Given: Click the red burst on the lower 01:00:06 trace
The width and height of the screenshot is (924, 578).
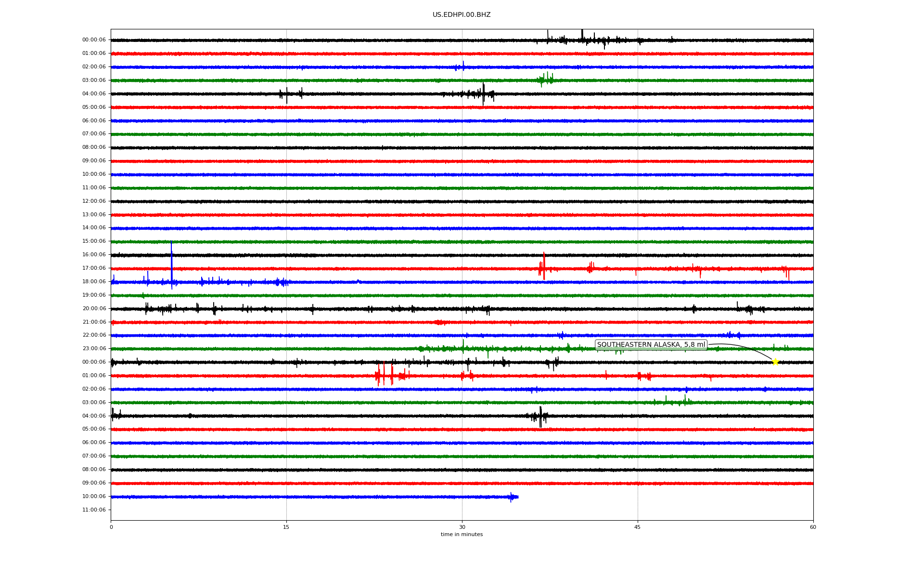Looking at the screenshot, I should coord(384,375).
